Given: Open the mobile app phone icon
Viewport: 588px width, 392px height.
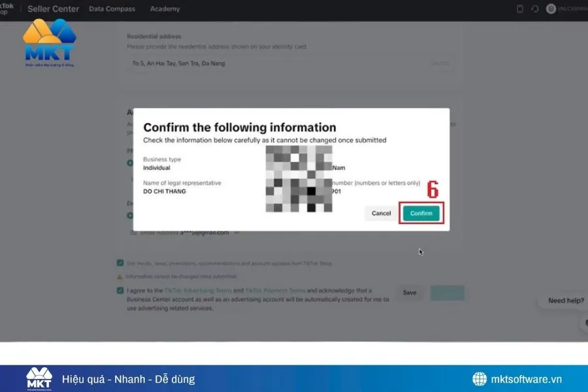Looking at the screenshot, I should tap(520, 9).
